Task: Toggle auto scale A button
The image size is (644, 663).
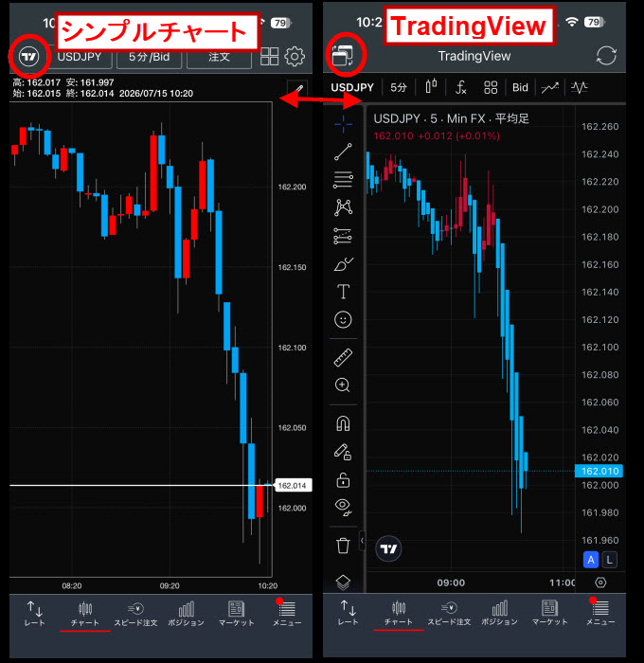Action: [x=591, y=560]
